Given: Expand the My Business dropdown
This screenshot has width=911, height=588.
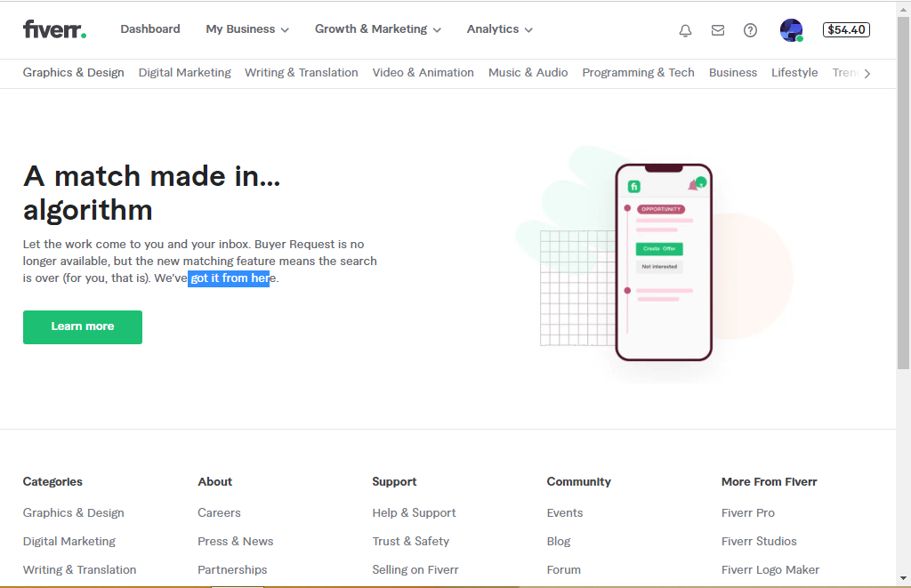Looking at the screenshot, I should [x=247, y=29].
